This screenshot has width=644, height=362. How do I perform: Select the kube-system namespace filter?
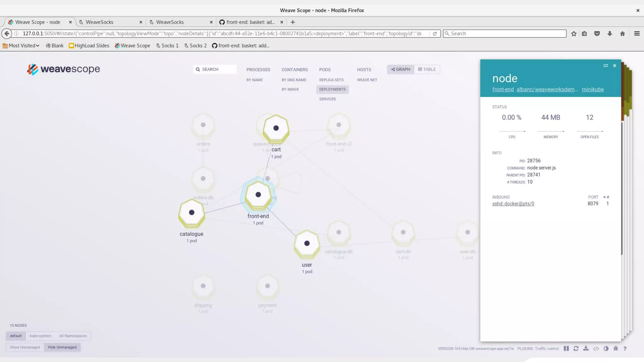(40, 336)
